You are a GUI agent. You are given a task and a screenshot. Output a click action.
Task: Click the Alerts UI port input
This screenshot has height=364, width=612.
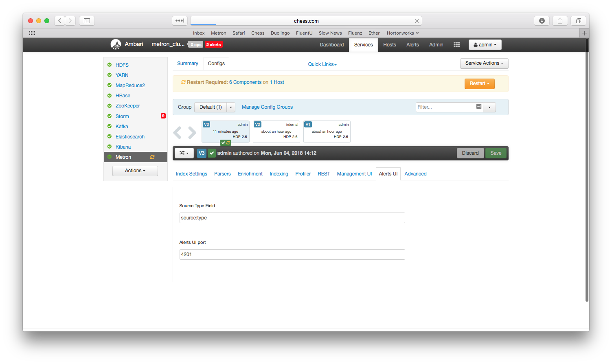click(292, 254)
